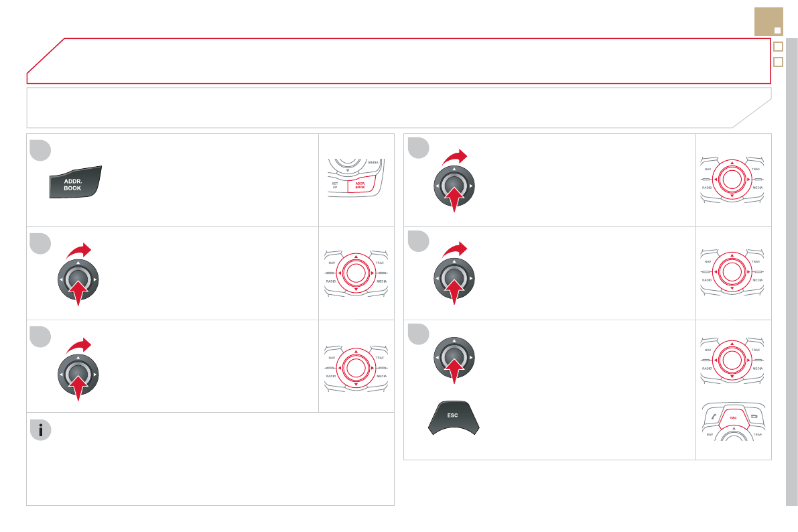The image size is (798, 532).
Task: Check the upper empty square on the right margin
Action: 779,47
